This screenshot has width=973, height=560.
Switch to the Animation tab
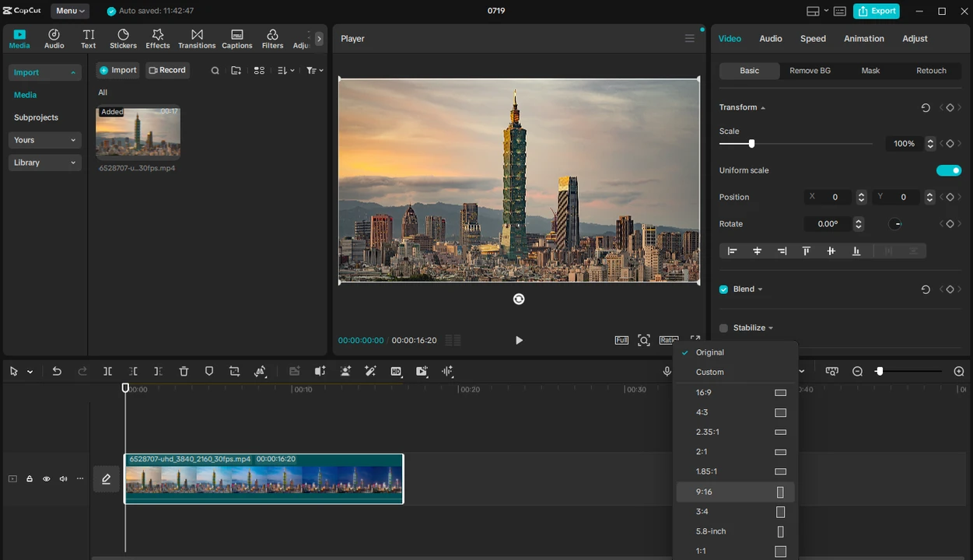(864, 39)
